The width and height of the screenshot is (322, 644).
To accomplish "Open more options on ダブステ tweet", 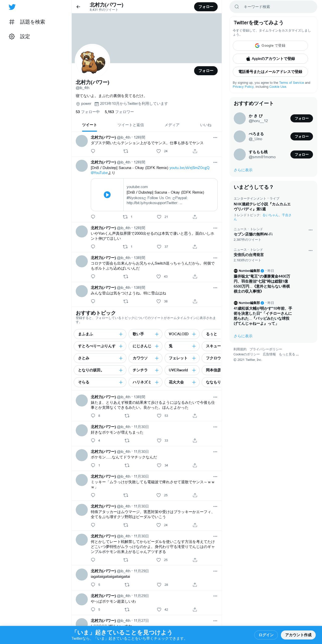I will click(215, 137).
